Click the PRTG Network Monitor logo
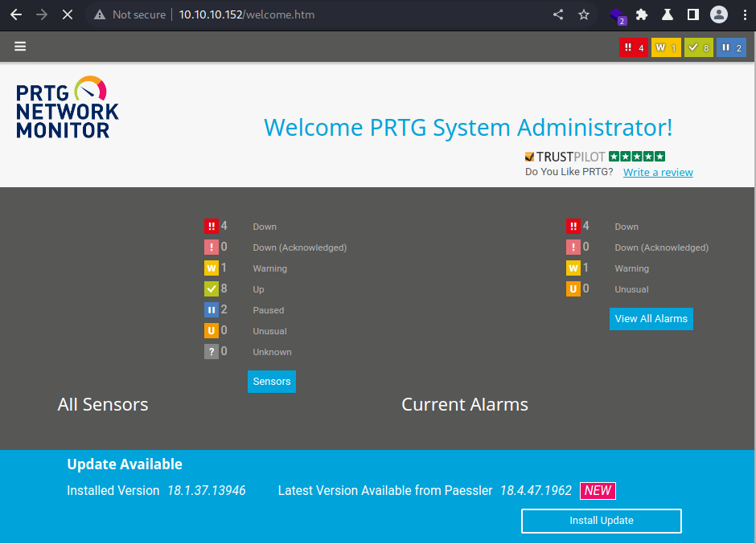 pyautogui.click(x=67, y=108)
